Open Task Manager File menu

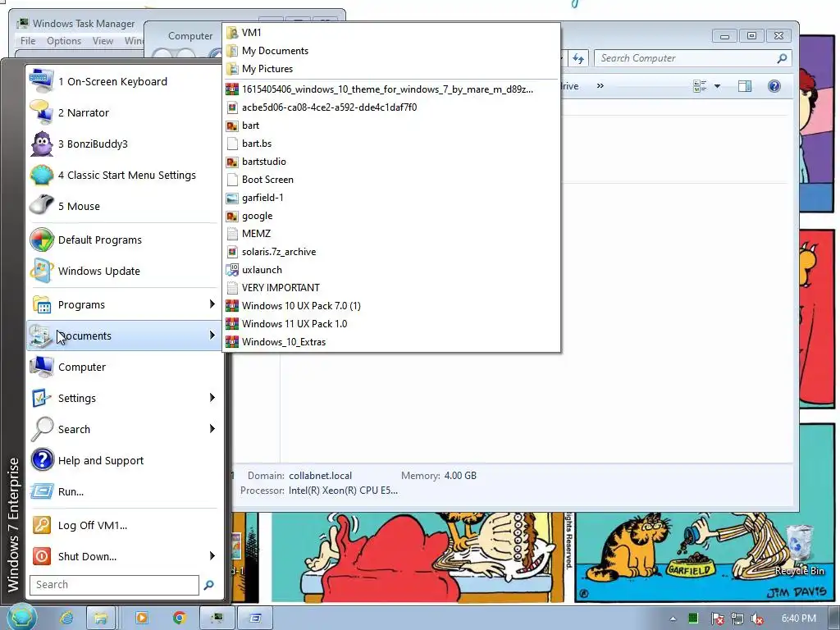[x=28, y=41]
